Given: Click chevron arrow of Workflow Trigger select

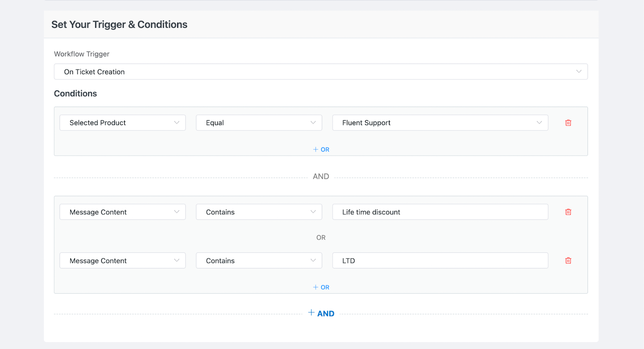Looking at the screenshot, I should [578, 72].
